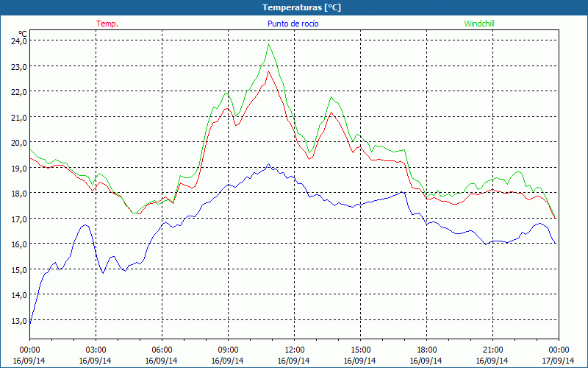This screenshot has width=588, height=368.
Task: Click the 21:00 time axis label
Action: pos(492,350)
